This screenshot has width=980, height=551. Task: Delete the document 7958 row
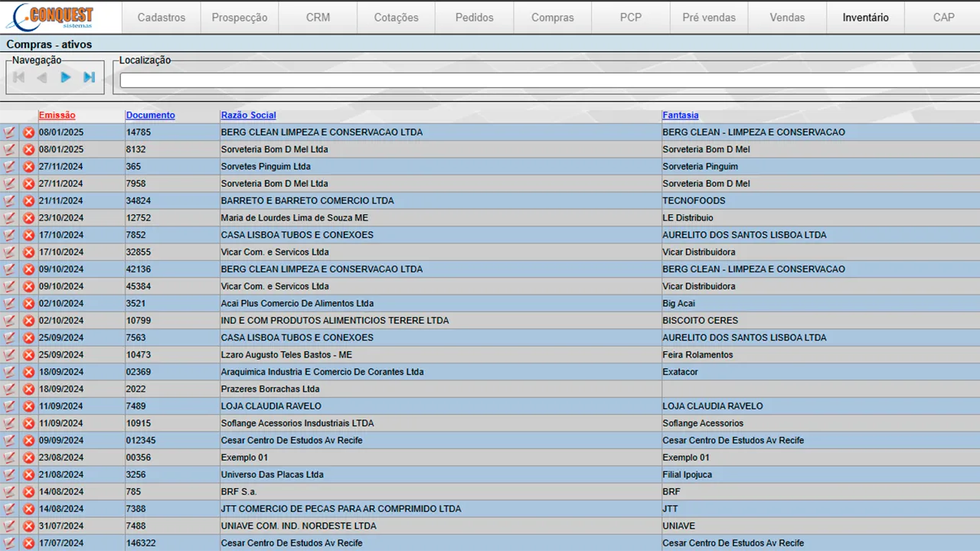[28, 184]
